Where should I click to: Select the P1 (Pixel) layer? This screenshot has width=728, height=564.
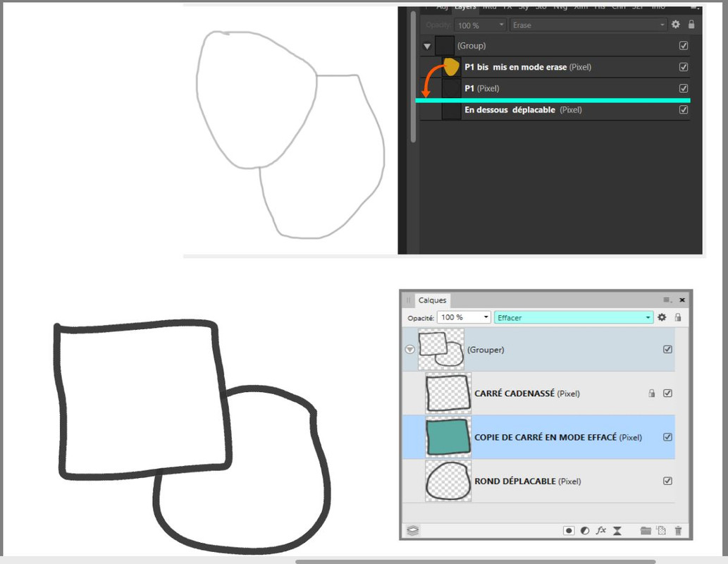555,88
